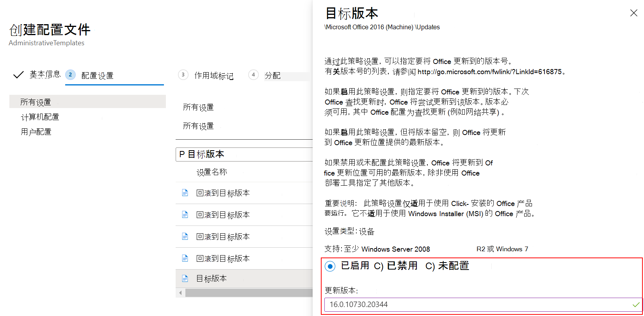The width and height of the screenshot is (644, 316).
Task: Open the 目标版本 setting row
Action: (x=244, y=279)
